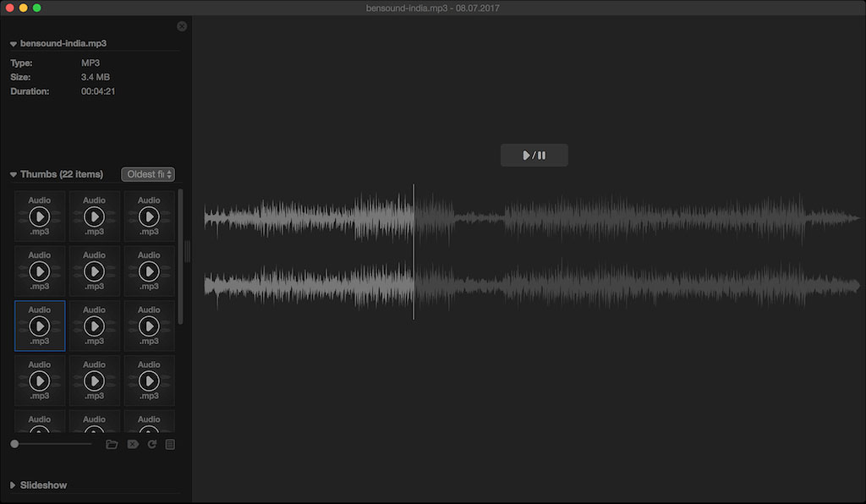866x504 pixels.
Task: Click the thumbnail size slider handle
Action: (14, 444)
